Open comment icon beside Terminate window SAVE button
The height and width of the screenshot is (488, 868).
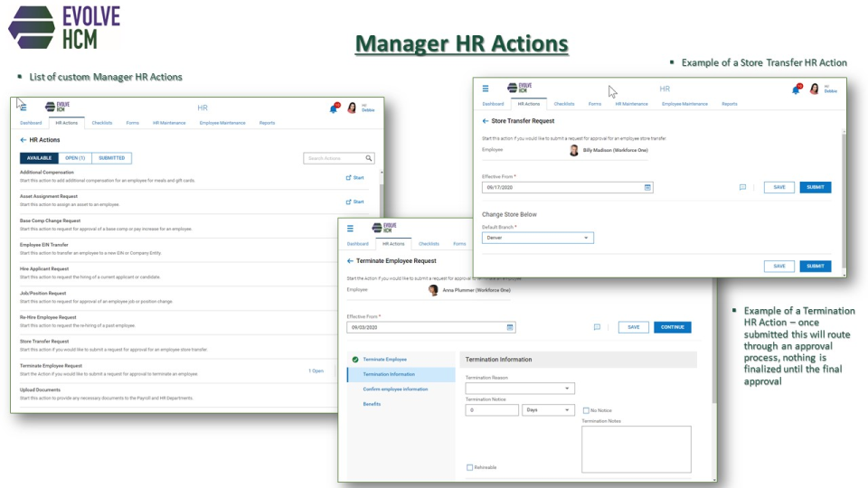[597, 327]
